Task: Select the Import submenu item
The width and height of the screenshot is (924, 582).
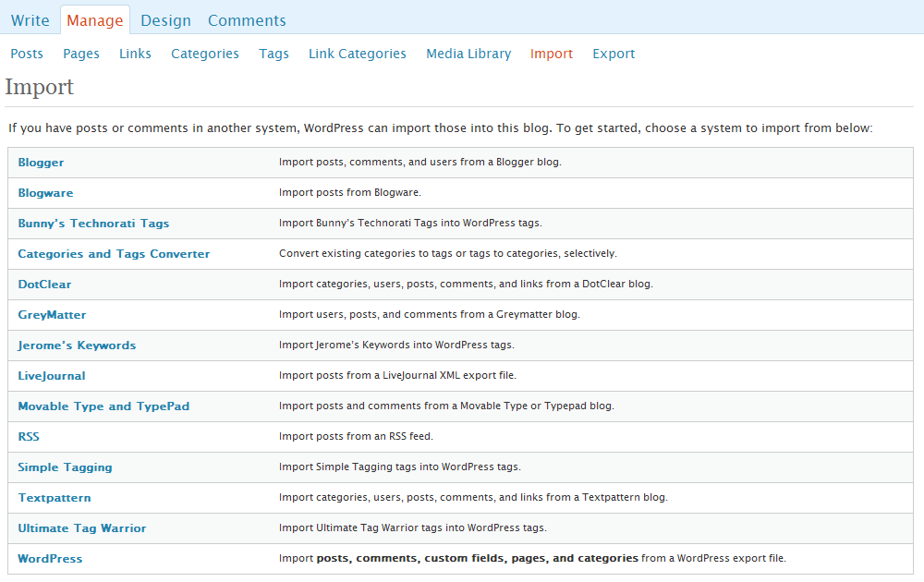Action: click(x=552, y=54)
